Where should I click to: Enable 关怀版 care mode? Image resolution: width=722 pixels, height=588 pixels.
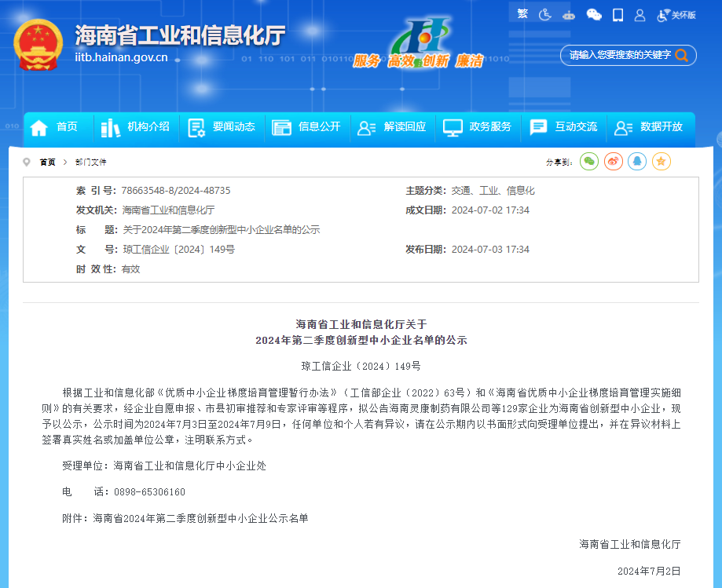[x=677, y=15]
